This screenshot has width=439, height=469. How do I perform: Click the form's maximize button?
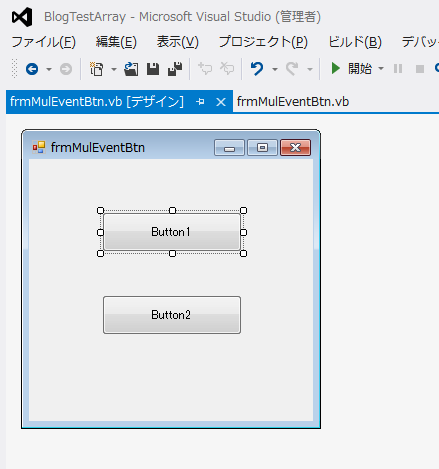pos(262,148)
